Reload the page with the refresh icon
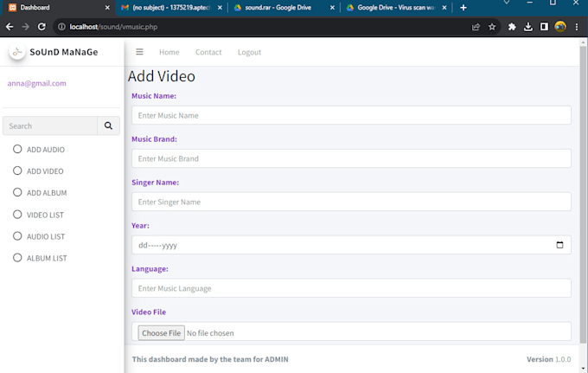Viewport: 588px width, 373px height. (43, 27)
